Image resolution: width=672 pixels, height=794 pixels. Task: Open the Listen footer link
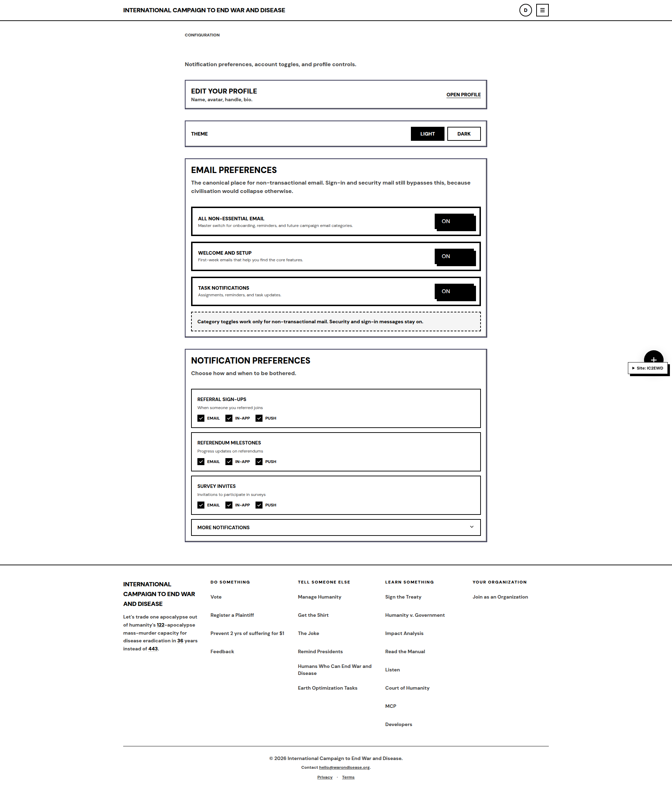(x=392, y=670)
